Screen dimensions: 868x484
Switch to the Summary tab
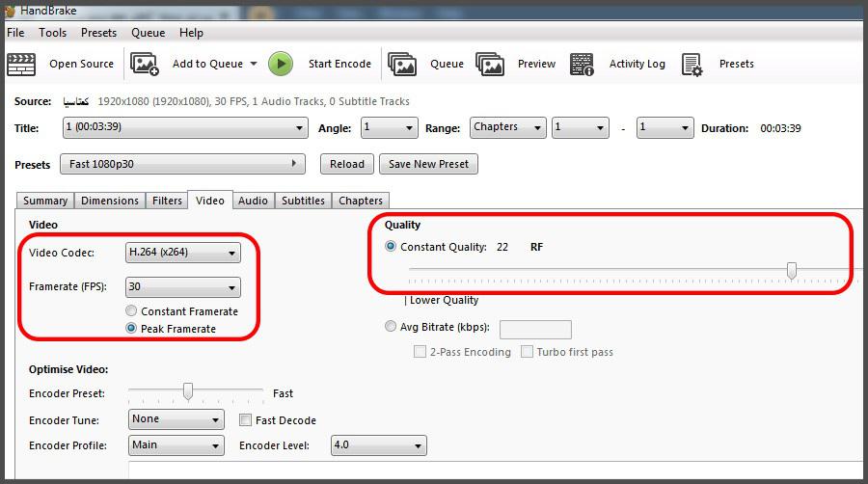tap(45, 201)
